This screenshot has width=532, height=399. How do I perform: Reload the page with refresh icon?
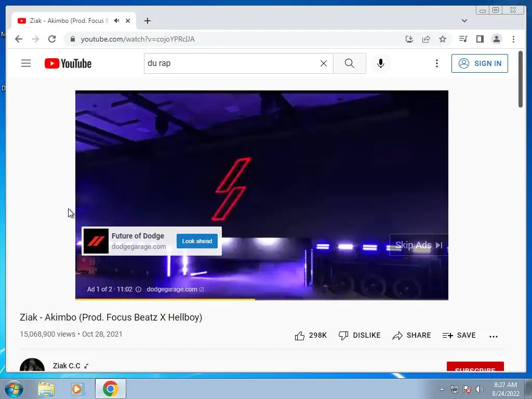coord(52,39)
